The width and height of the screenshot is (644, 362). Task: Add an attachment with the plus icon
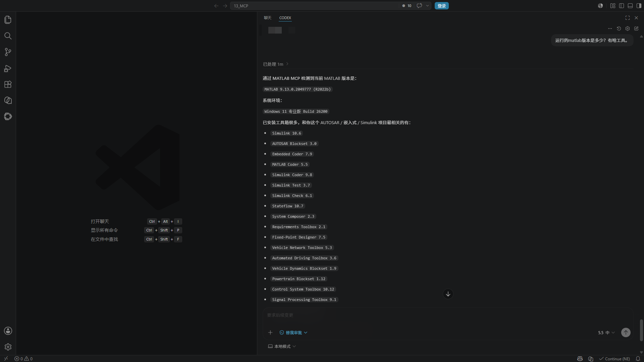[x=270, y=332]
